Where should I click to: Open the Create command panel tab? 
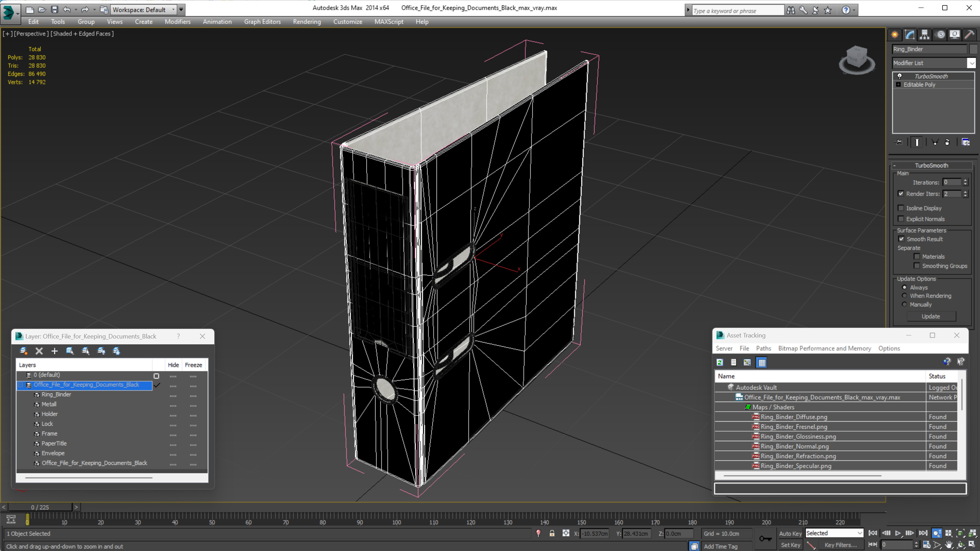tap(895, 35)
